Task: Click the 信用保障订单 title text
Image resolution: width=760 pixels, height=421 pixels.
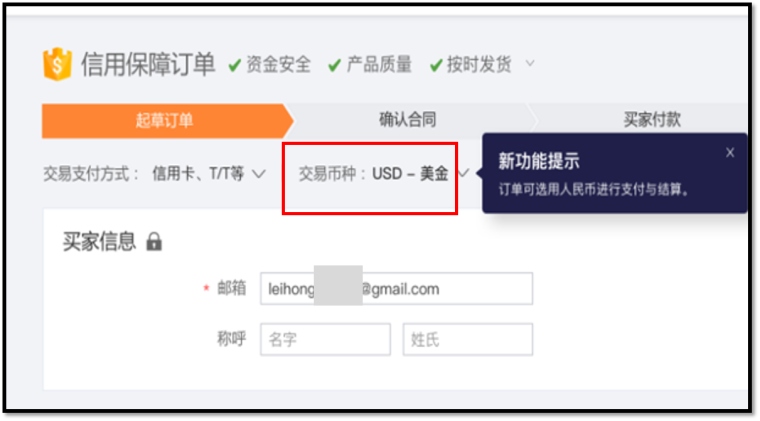Action: [148, 64]
